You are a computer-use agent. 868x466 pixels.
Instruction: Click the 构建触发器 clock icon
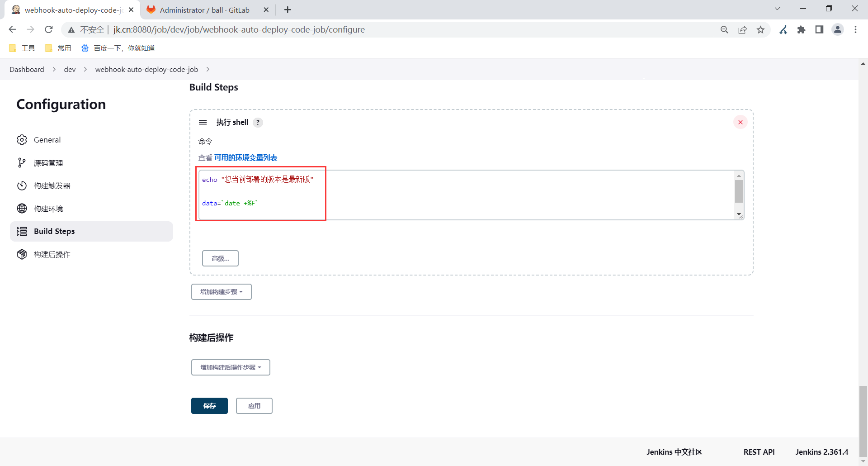tap(22, 185)
